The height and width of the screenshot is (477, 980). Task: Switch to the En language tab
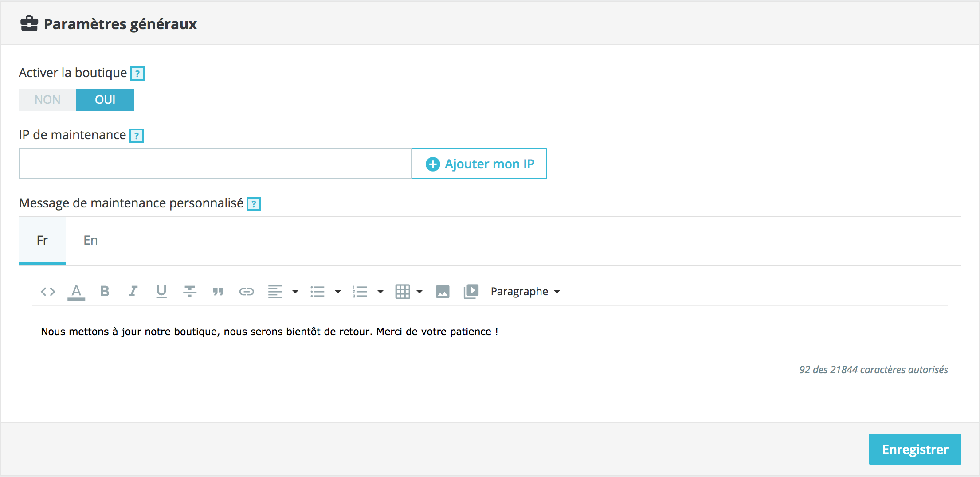[x=90, y=240]
